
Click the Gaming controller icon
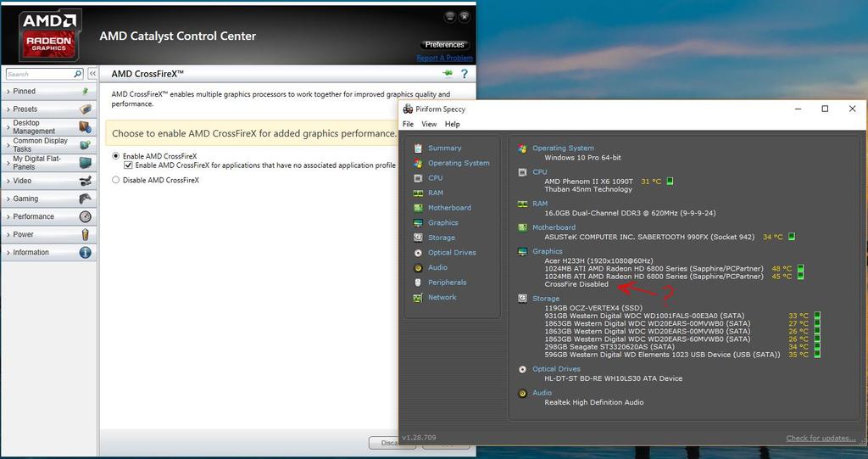[86, 199]
